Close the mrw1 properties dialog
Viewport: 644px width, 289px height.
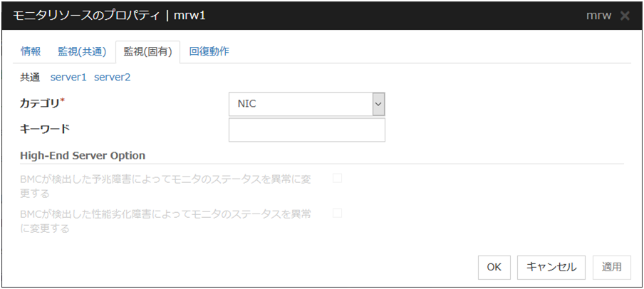click(x=625, y=16)
